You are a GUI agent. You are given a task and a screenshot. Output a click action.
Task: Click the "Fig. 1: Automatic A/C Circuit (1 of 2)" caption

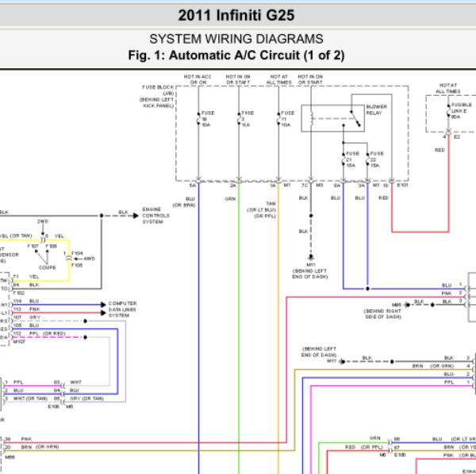click(236, 55)
